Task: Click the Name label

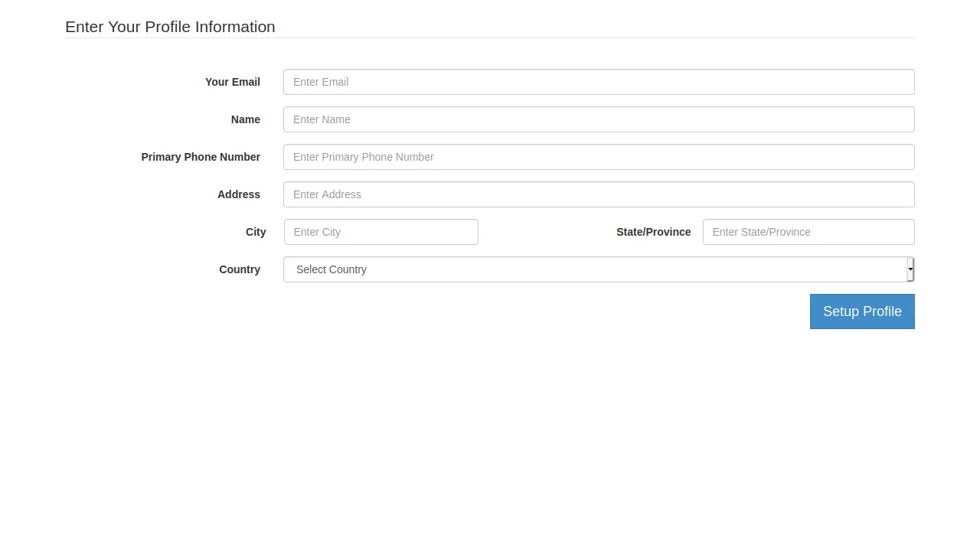Action: tap(245, 119)
